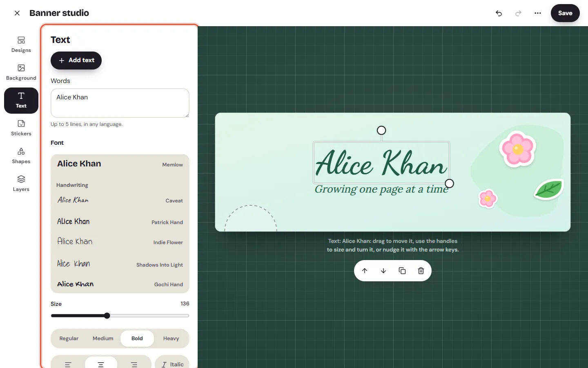Open the more options ellipsis menu

pyautogui.click(x=538, y=13)
